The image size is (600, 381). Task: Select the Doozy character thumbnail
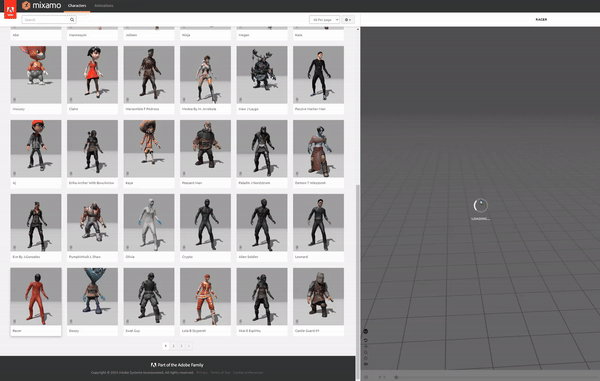[x=92, y=296]
